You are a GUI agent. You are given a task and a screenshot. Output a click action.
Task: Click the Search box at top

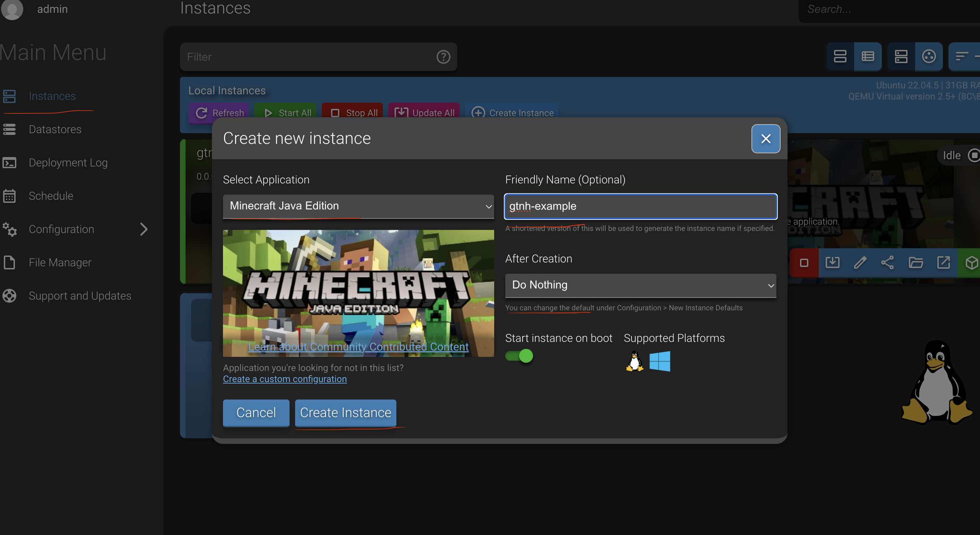click(889, 10)
